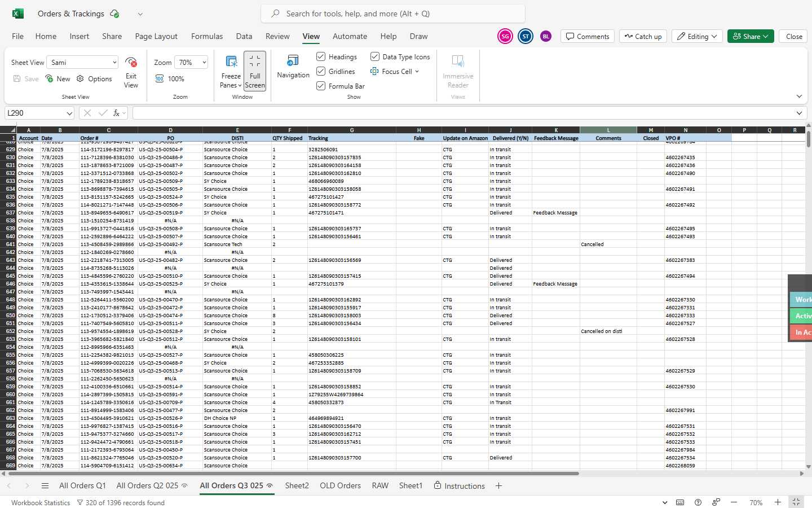The height and width of the screenshot is (508, 812).
Task: Switch to the Data ribbon tab
Action: click(244, 36)
